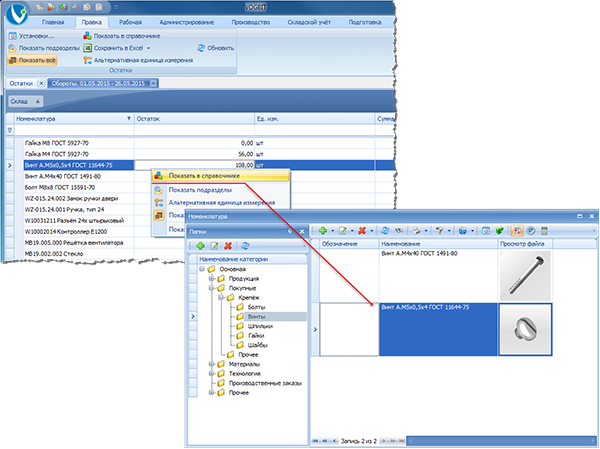The width and height of the screenshot is (600, 449).
Task: Open dropdown arrow next to printer icon
Action: [x=426, y=231]
